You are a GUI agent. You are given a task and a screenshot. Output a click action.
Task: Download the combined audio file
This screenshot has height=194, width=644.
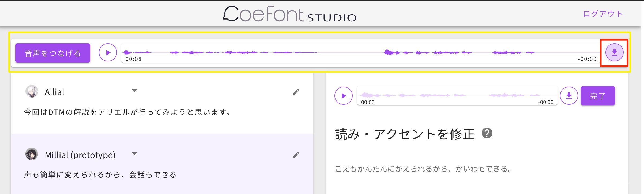tap(615, 52)
